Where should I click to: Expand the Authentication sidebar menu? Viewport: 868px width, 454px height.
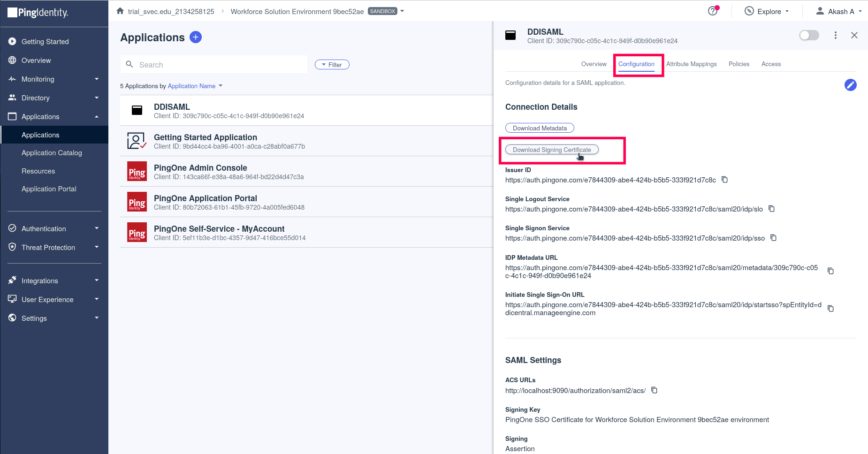pyautogui.click(x=97, y=228)
